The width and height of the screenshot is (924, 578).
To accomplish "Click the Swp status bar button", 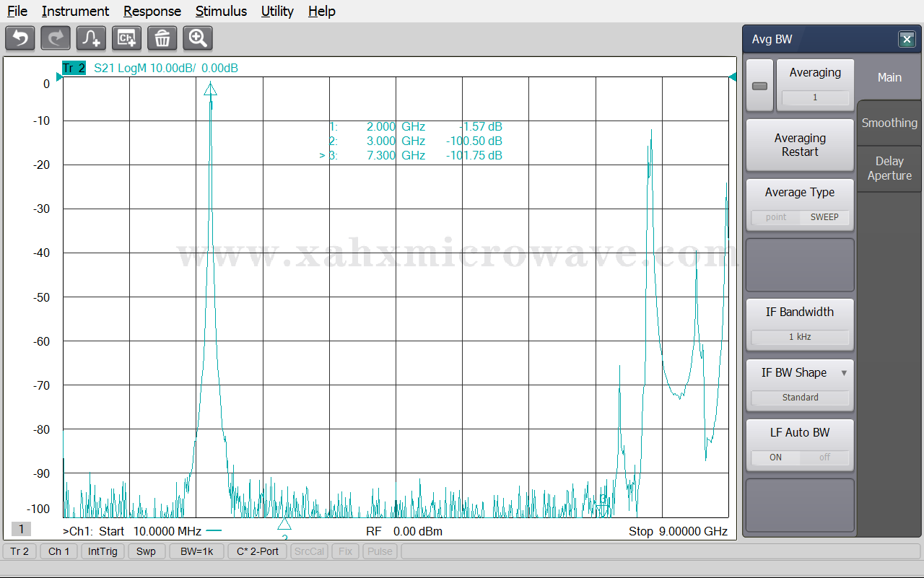I will pyautogui.click(x=146, y=551).
